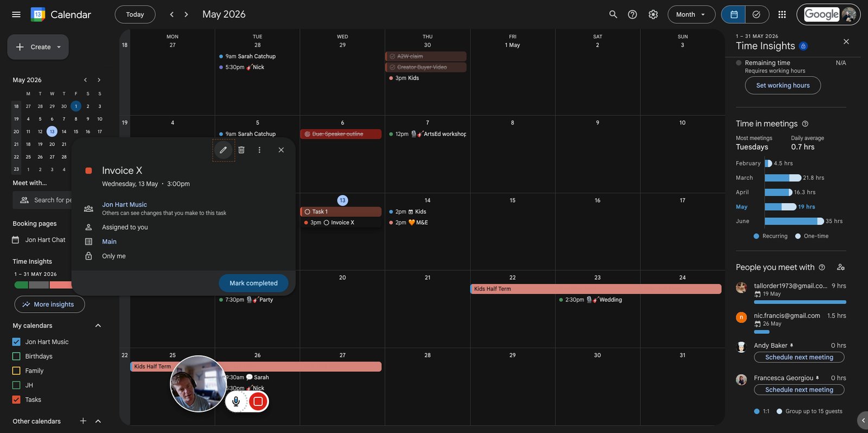This screenshot has width=868, height=433.
Task: Delete the Invoice X task
Action: [x=241, y=150]
